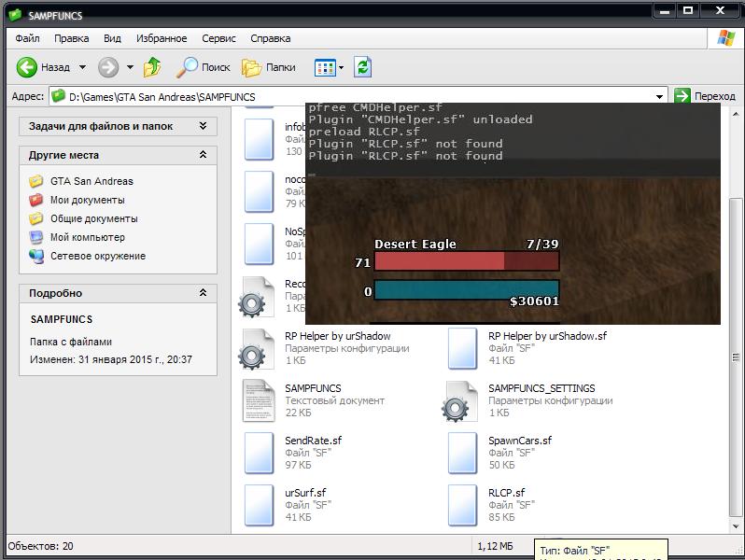Expand the Задачи для файлов и папок panel
745x560 pixels.
point(203,126)
